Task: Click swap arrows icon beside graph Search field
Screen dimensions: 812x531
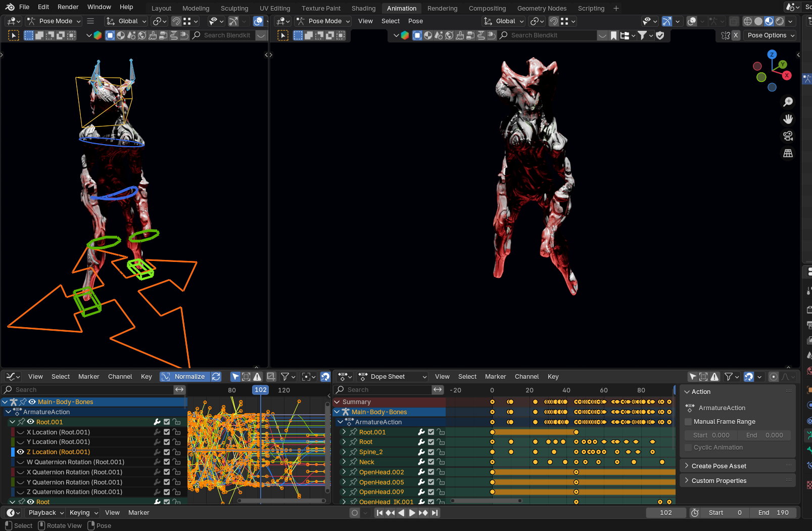Action: tap(179, 389)
